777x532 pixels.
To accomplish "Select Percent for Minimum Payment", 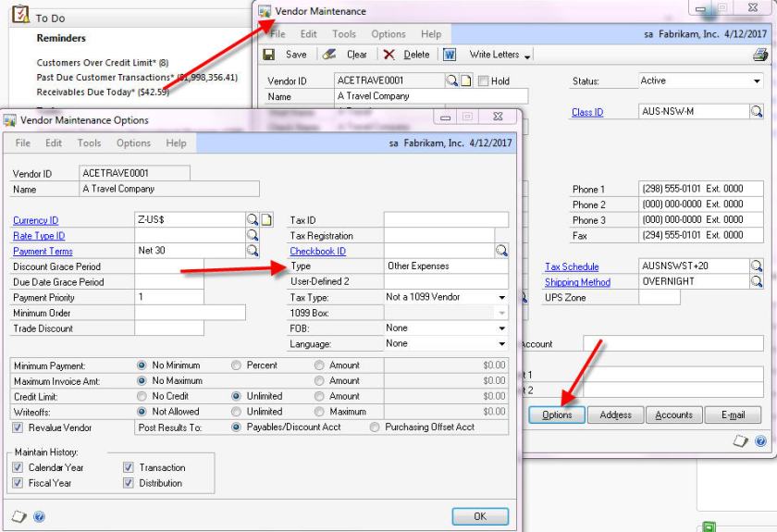I will [237, 365].
